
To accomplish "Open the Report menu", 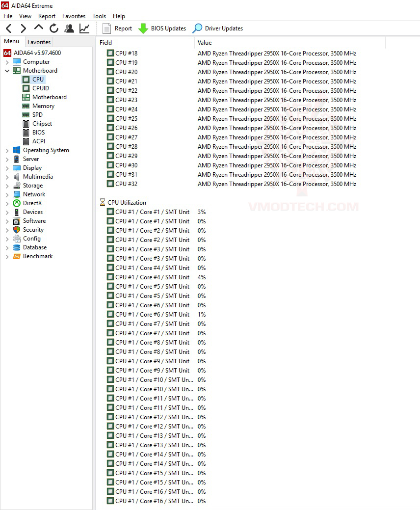I will (47, 16).
